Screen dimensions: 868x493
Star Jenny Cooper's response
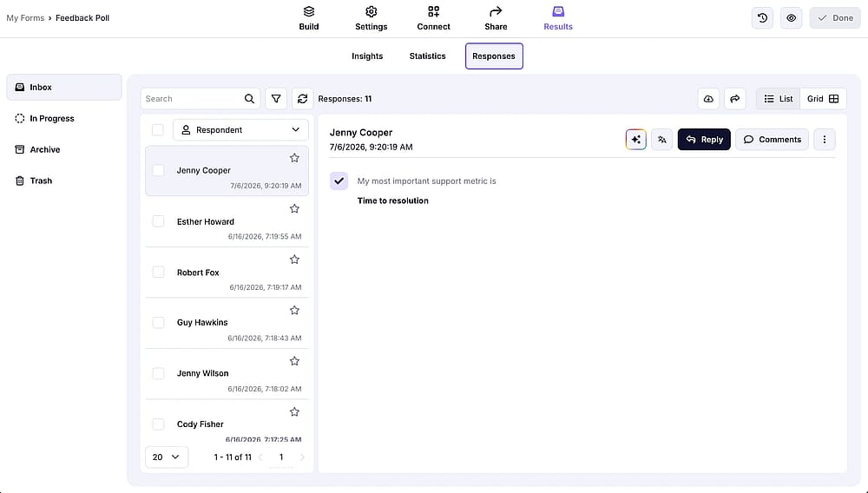coord(294,158)
